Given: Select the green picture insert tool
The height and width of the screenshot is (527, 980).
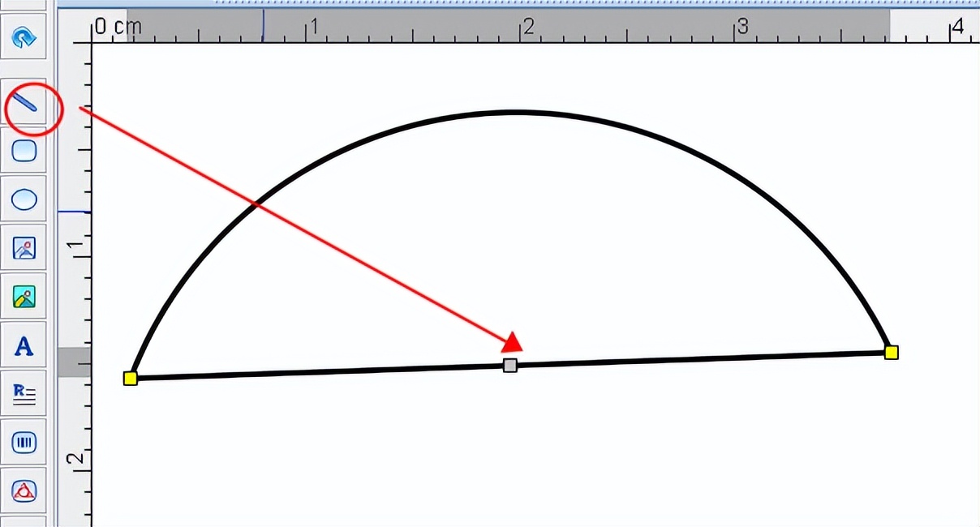Looking at the screenshot, I should (24, 297).
